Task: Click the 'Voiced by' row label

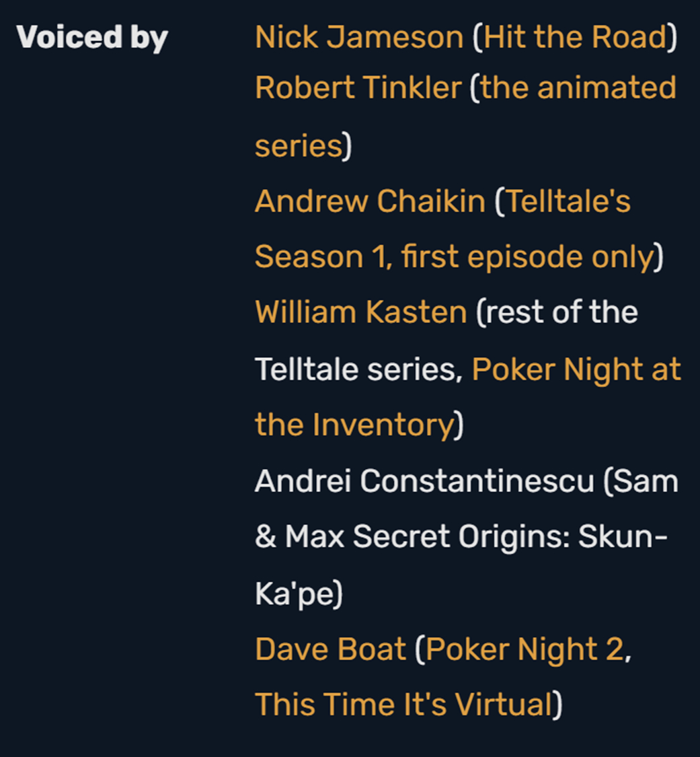Action: coord(92,38)
